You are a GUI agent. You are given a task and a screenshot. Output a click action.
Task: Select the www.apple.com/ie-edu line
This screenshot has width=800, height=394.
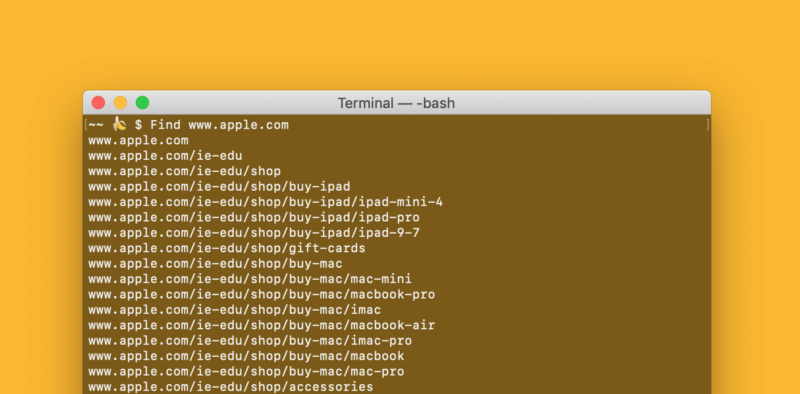pyautogui.click(x=165, y=156)
